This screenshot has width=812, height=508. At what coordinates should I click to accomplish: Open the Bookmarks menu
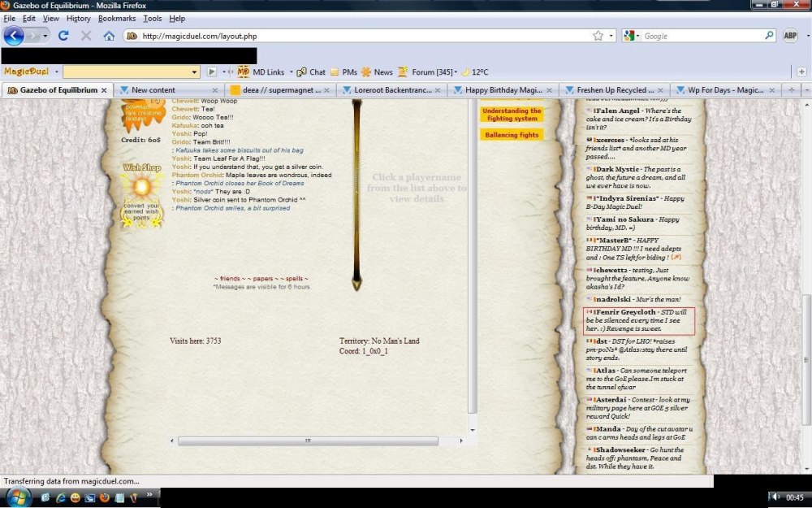(116, 19)
